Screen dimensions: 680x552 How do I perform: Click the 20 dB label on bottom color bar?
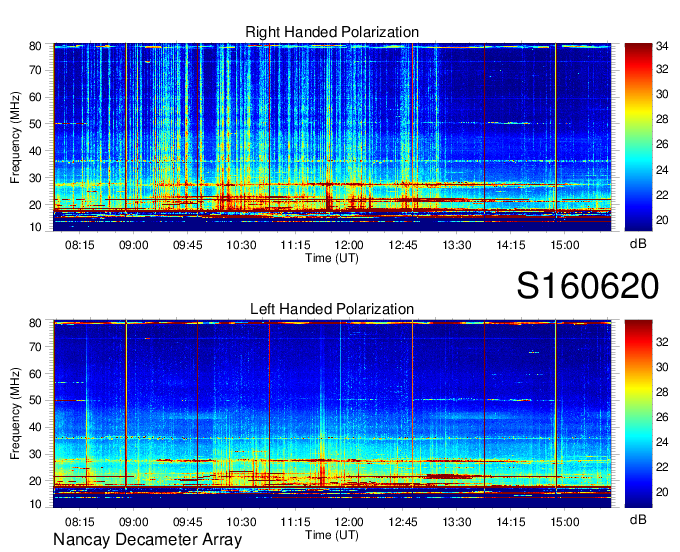click(x=662, y=492)
